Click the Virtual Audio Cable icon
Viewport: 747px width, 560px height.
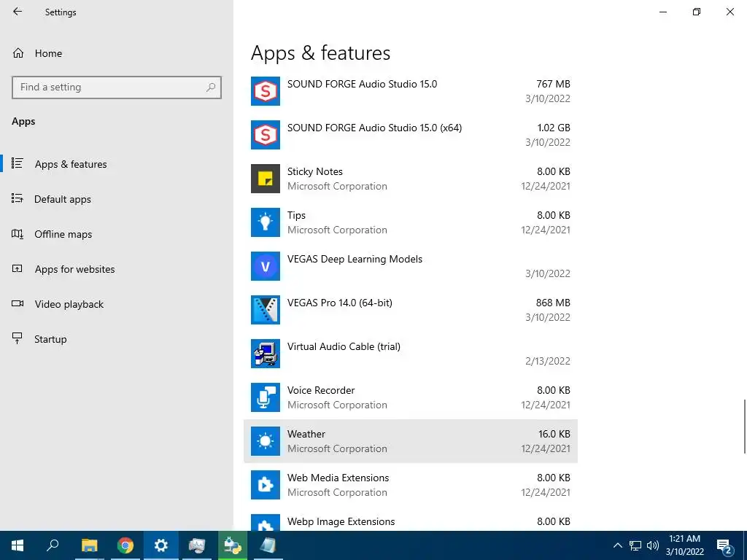point(266,354)
